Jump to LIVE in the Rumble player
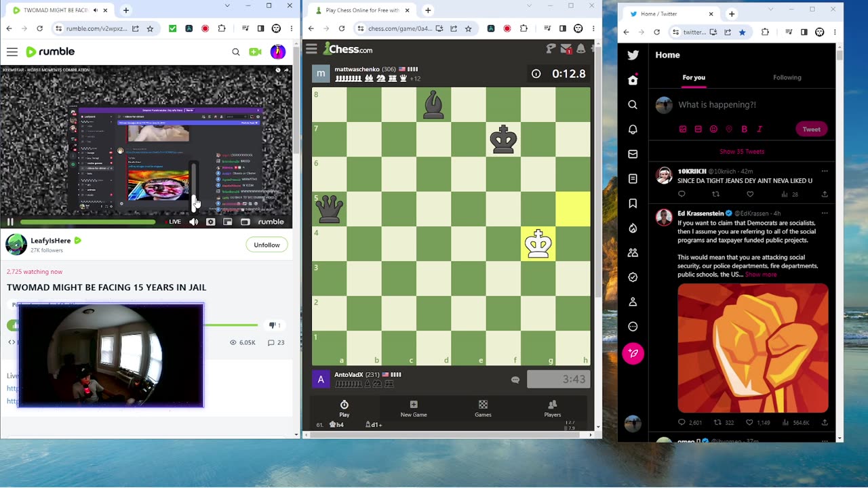The width and height of the screenshot is (868, 488). 172,222
